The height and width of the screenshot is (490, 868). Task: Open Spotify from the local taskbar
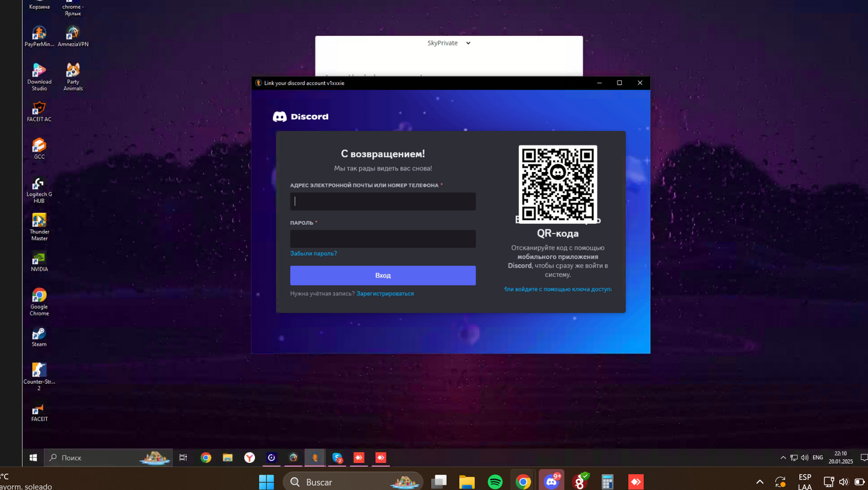[495, 481]
